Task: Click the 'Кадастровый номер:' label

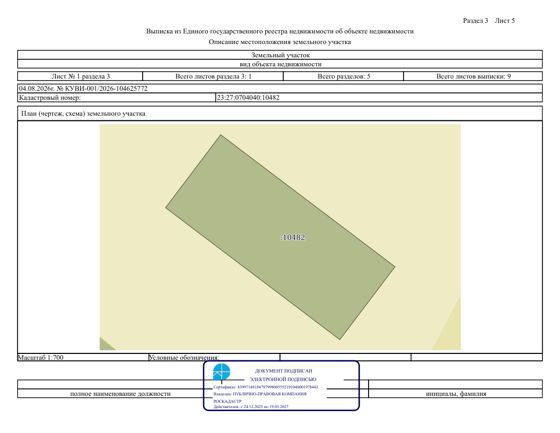Action: point(50,98)
